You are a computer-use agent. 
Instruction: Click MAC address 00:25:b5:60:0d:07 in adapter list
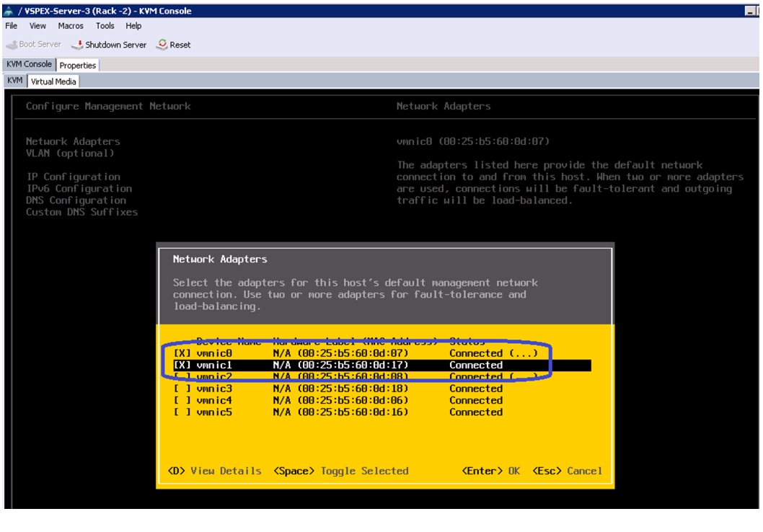[353, 353]
